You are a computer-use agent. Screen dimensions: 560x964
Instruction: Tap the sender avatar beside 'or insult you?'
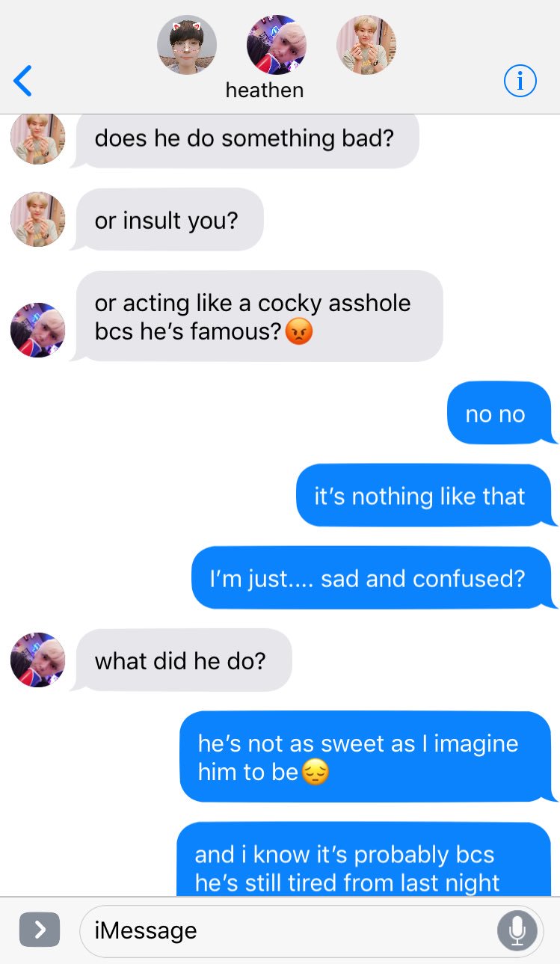37,219
